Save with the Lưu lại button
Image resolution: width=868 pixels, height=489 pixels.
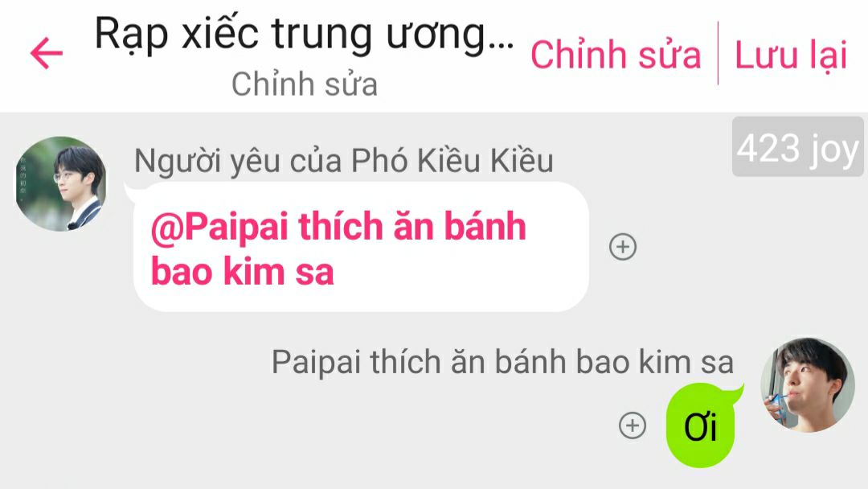click(x=791, y=55)
